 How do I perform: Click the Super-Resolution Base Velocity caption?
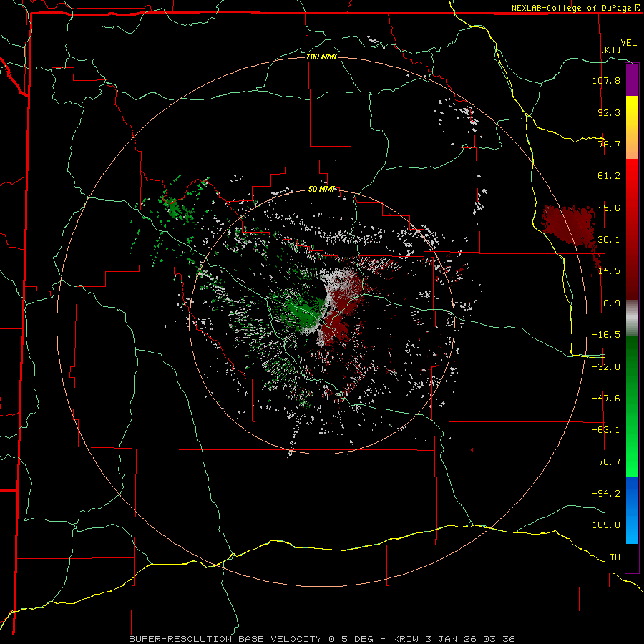(x=321, y=639)
